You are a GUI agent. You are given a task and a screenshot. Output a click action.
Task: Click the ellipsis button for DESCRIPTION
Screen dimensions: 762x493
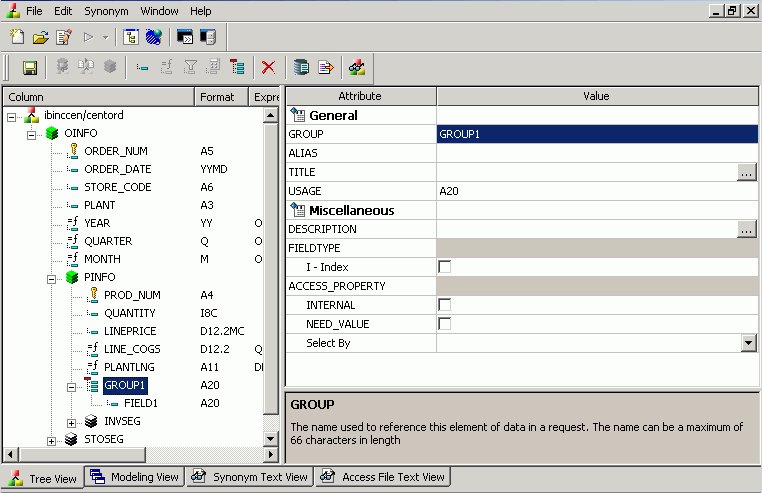[x=746, y=229]
